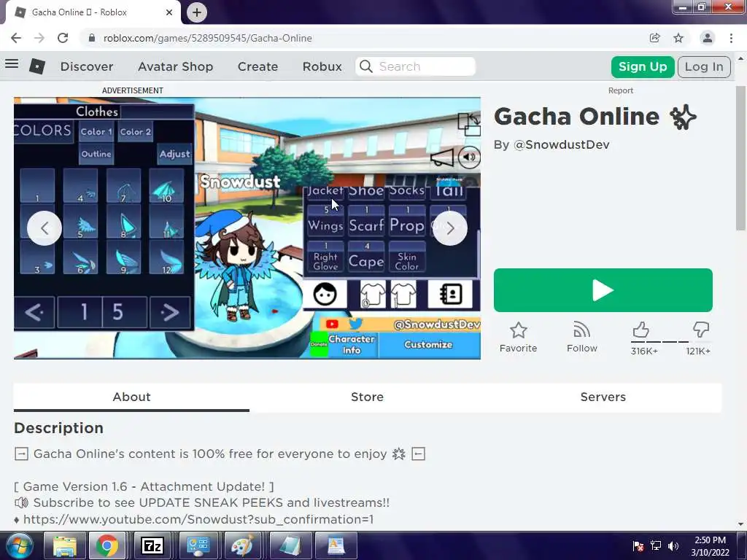This screenshot has height=560, width=747.
Task: Click the system volume tray icon
Action: tap(673, 545)
